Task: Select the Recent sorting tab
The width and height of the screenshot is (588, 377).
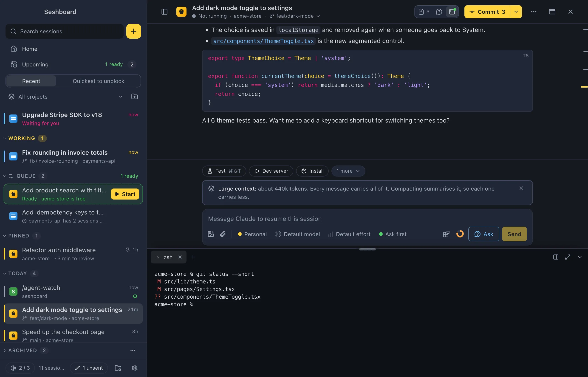Action: 31,81
